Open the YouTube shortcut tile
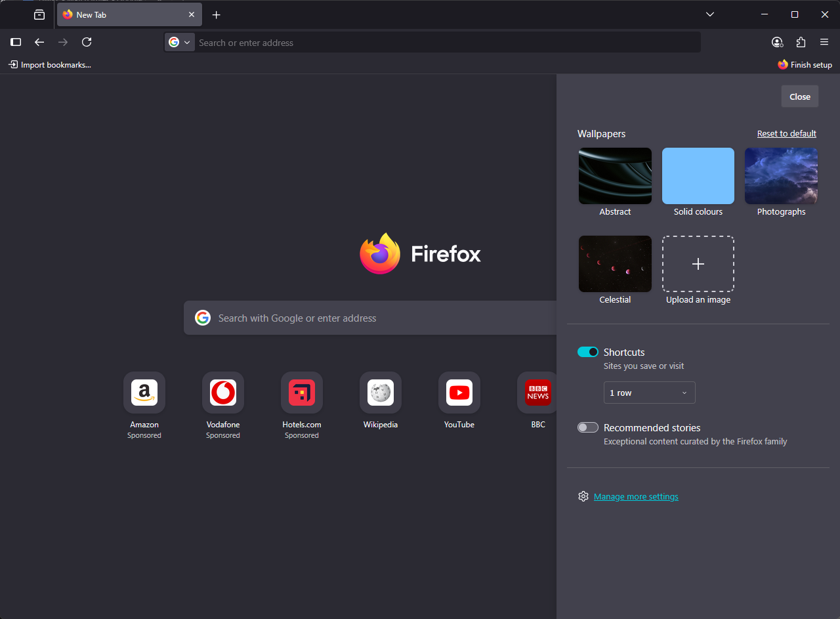The width and height of the screenshot is (840, 619). click(459, 393)
